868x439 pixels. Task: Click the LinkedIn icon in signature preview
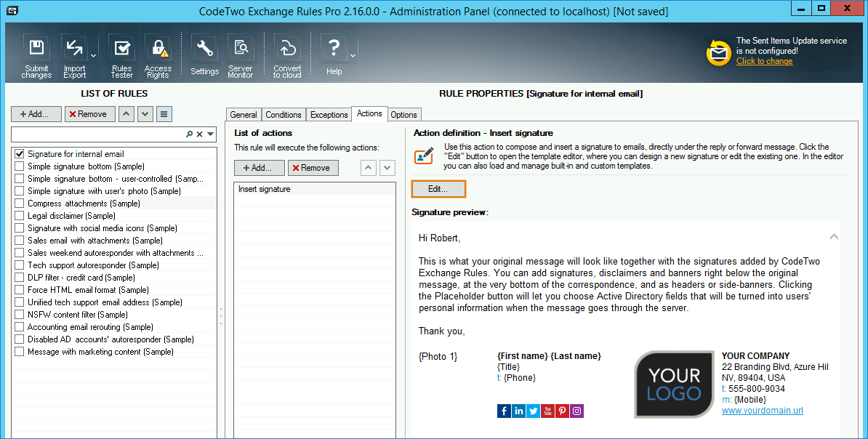coord(519,411)
